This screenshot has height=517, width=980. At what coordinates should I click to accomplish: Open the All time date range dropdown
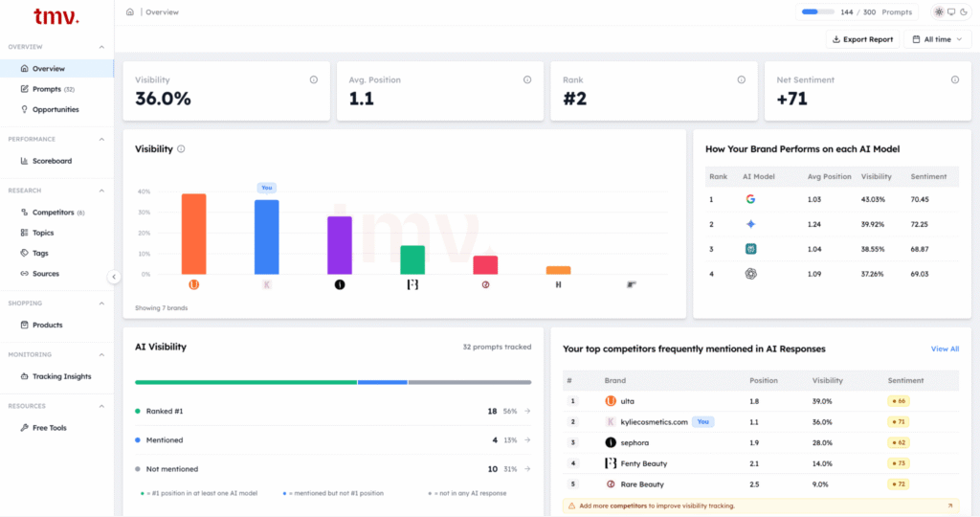937,39
